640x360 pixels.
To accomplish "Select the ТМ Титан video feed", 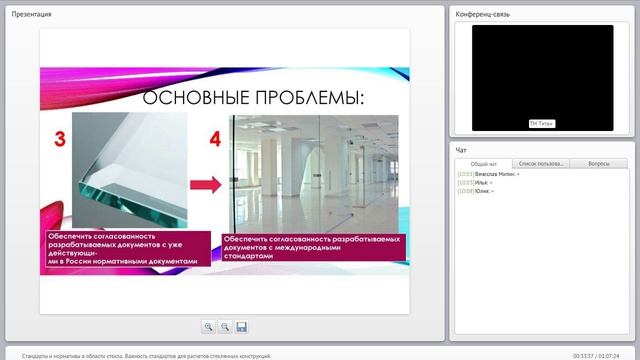I will (x=542, y=78).
